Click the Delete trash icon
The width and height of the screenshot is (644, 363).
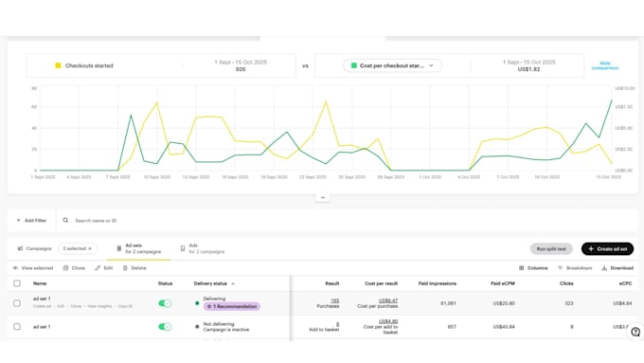click(125, 268)
